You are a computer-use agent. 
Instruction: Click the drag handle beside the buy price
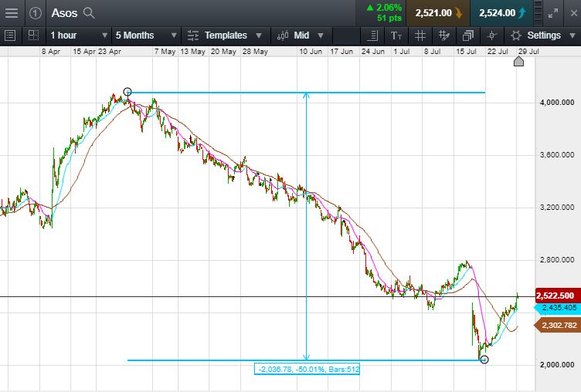click(539, 13)
